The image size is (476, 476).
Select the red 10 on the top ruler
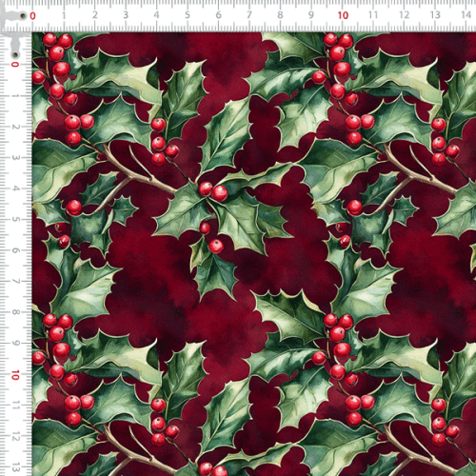[343, 15]
